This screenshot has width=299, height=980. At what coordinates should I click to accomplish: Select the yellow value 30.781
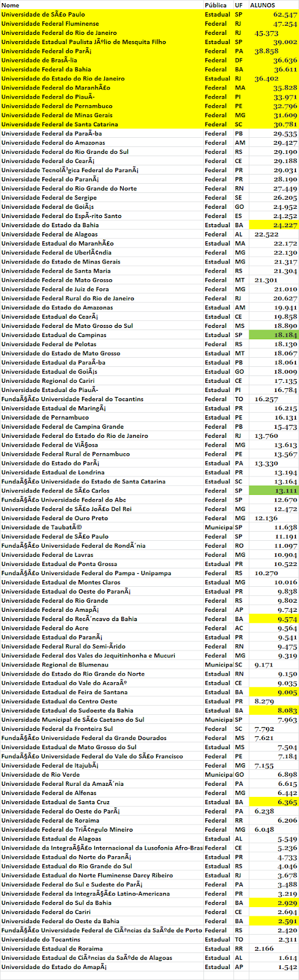(x=285, y=124)
